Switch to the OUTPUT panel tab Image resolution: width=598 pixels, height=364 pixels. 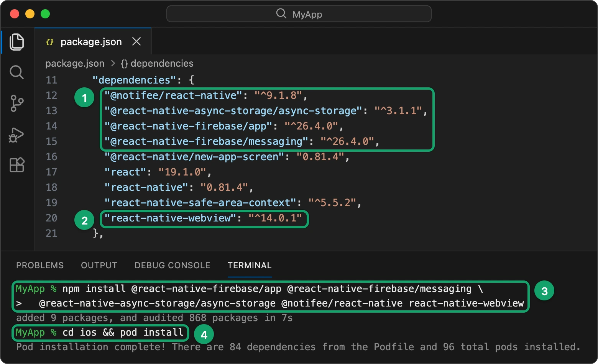[x=99, y=265]
